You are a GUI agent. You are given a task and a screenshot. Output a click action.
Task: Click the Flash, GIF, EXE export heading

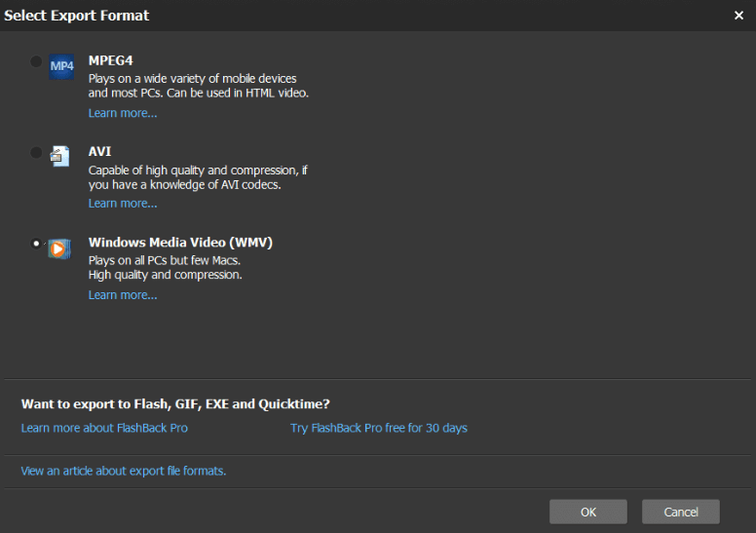(175, 403)
